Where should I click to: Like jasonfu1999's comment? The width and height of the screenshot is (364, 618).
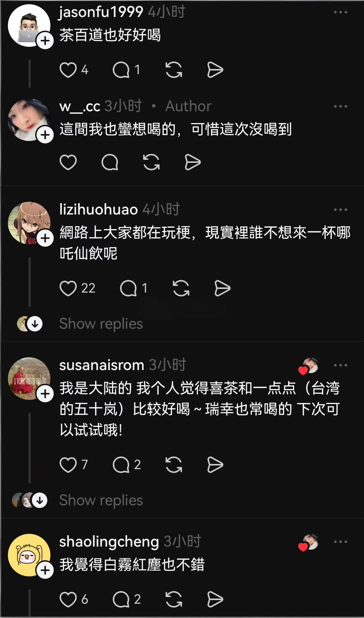click(68, 70)
